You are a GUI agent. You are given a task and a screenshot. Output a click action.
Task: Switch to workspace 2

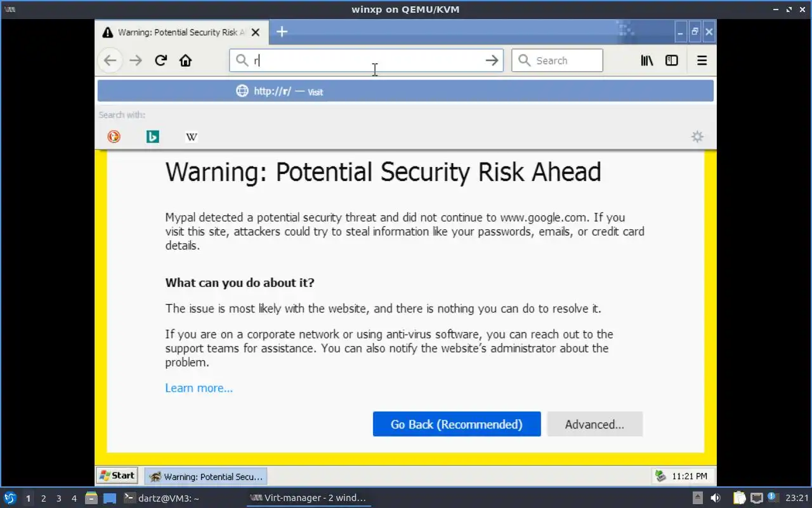coord(43,498)
